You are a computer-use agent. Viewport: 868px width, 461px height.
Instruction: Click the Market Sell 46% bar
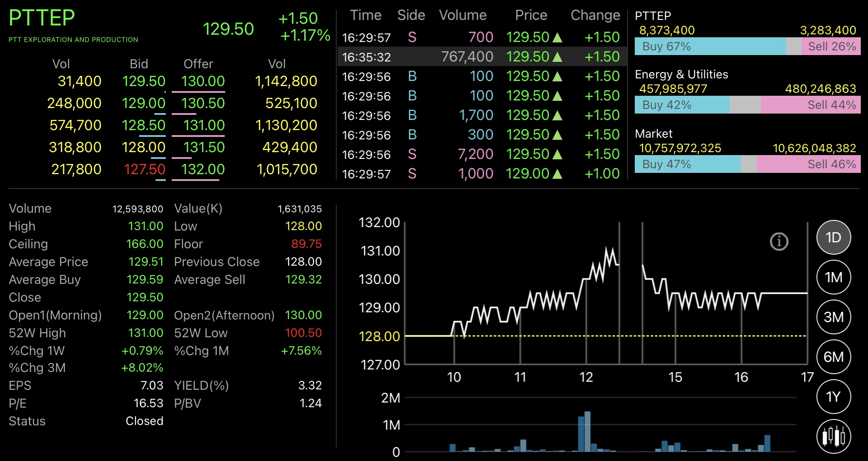point(809,164)
